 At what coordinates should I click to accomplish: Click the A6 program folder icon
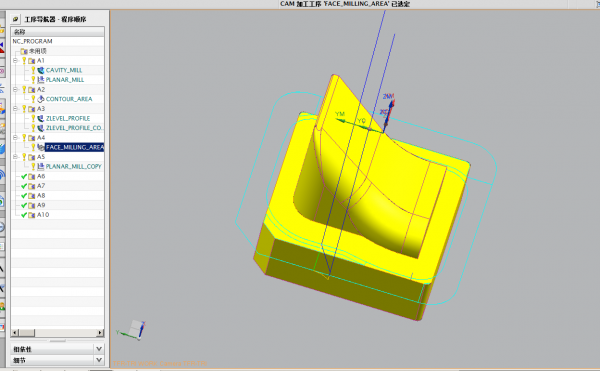[32, 176]
